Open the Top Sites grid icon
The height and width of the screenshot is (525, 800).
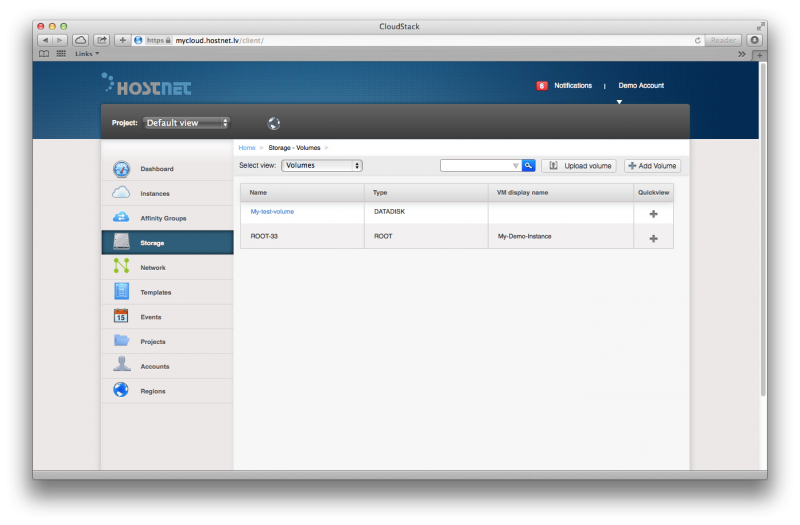pyautogui.click(x=61, y=54)
